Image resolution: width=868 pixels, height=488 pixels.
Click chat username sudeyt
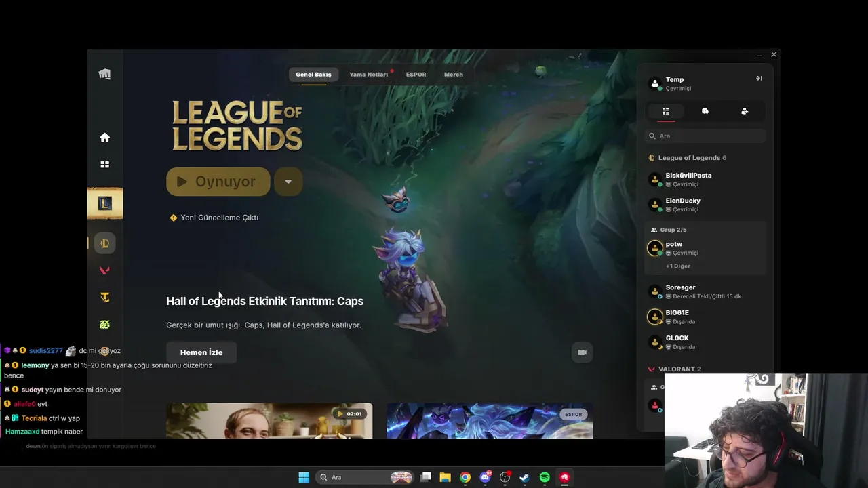coord(32,390)
